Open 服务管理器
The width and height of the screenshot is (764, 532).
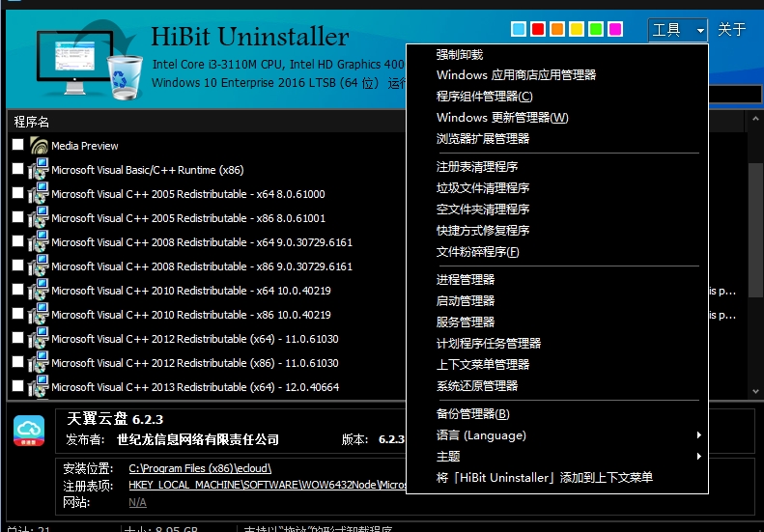[557, 322]
